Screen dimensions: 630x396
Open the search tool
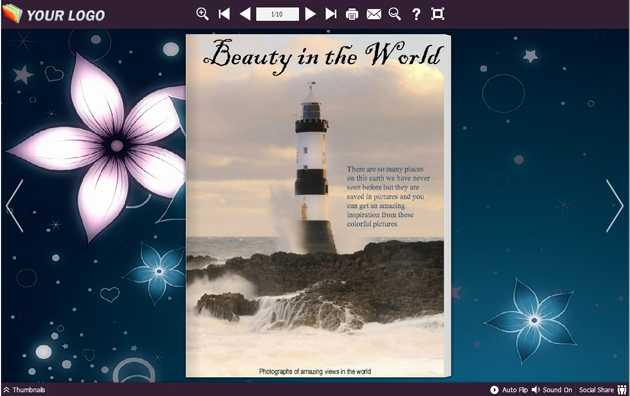tap(395, 14)
